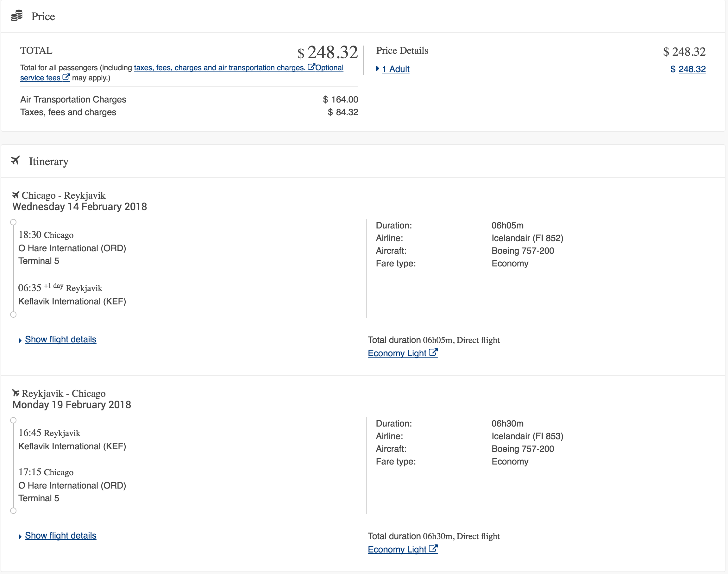Expand the 1 Adult price breakdown
This screenshot has height=574, width=728.
tap(378, 69)
